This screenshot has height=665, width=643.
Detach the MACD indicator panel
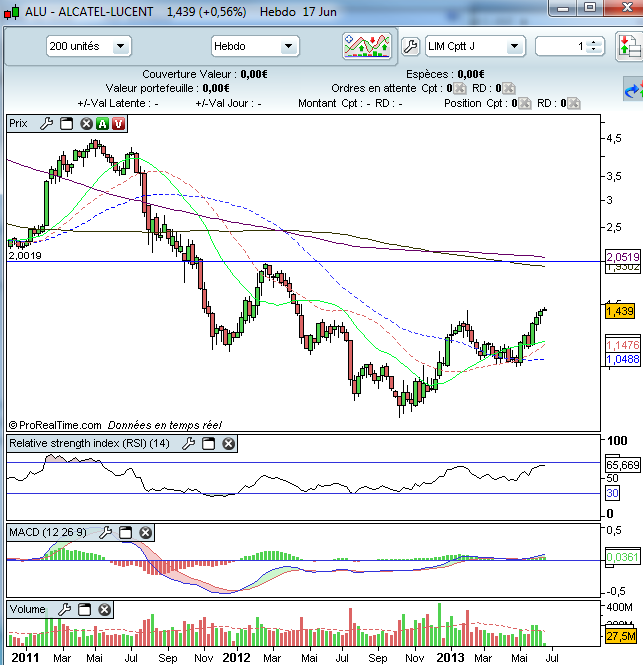point(125,533)
